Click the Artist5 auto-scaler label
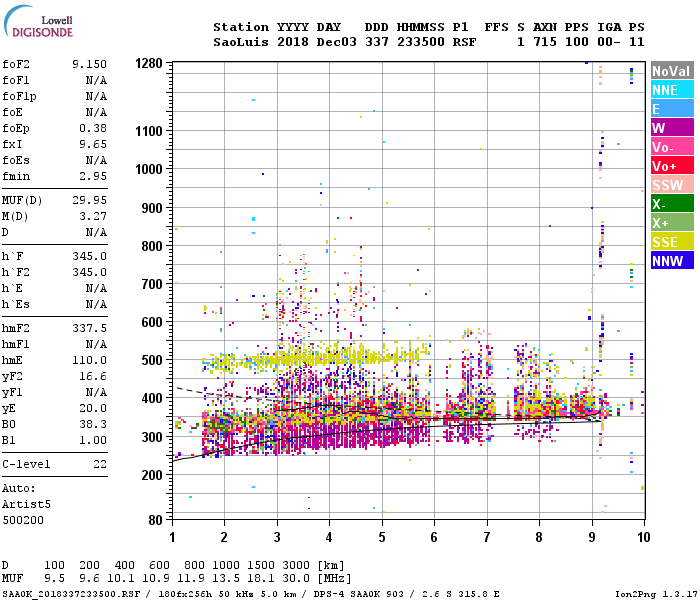The width and height of the screenshot is (700, 600). 26,504
